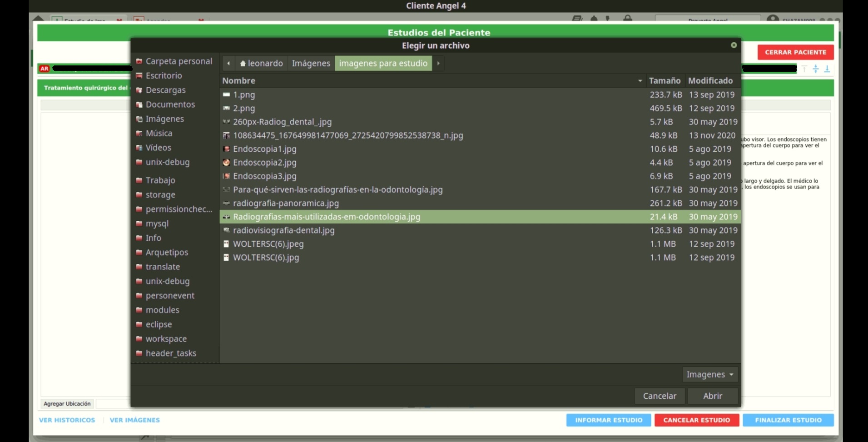Open the Imagenes file filter dropdown

click(710, 375)
